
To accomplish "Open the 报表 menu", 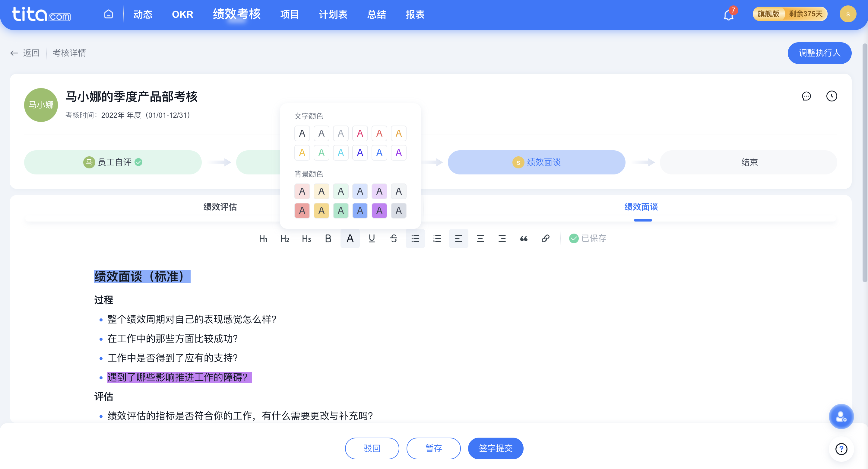I will click(415, 14).
